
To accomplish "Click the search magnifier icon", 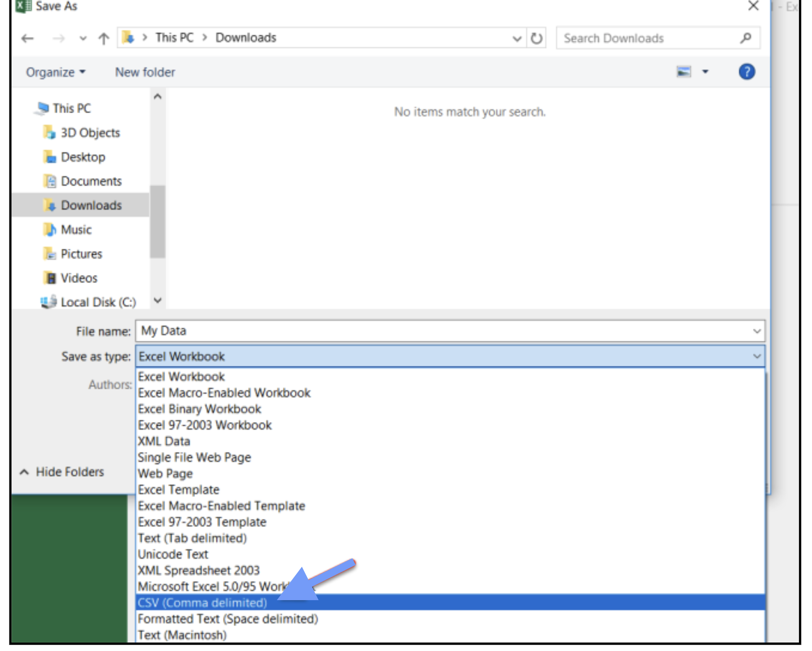I will (746, 38).
